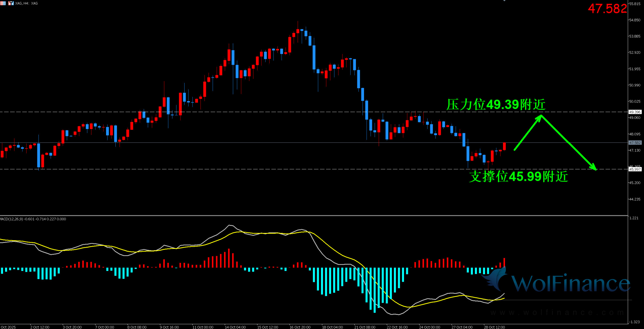The width and height of the screenshot is (644, 329).
Task: Click the green 支撑位45.99附近 text label
Action: (519, 177)
